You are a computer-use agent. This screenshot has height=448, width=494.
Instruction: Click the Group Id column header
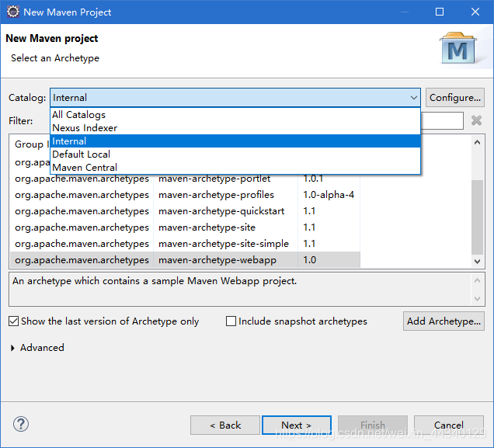30,144
